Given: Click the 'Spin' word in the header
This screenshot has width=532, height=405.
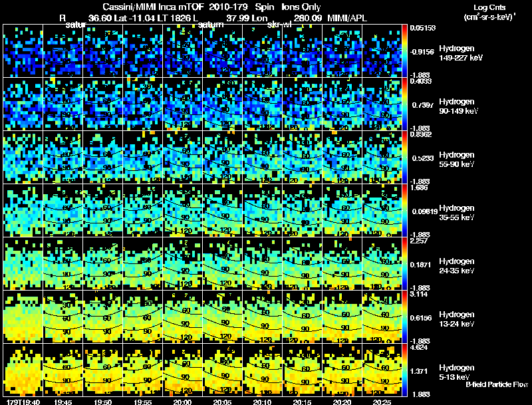Looking at the screenshot, I should 265,7.
